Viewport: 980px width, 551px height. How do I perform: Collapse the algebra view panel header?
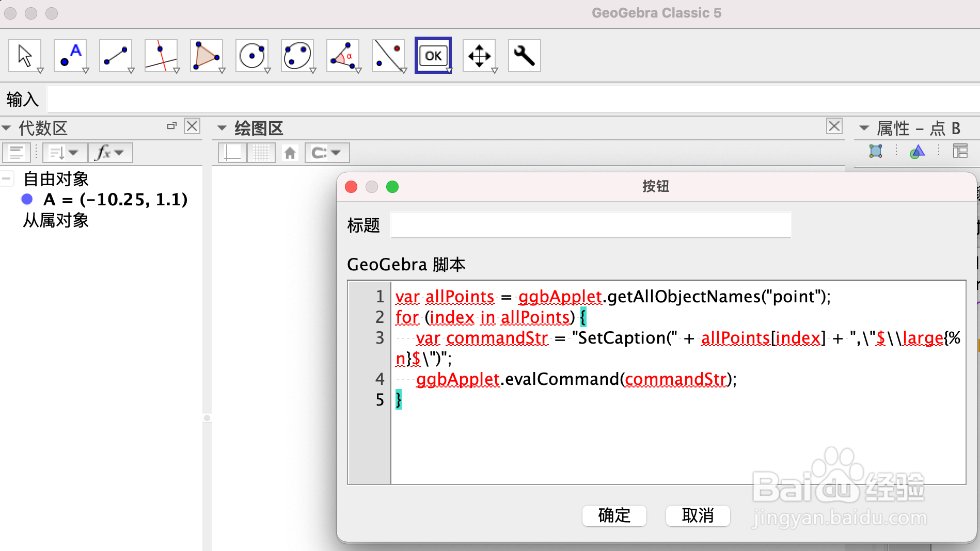pos(6,127)
